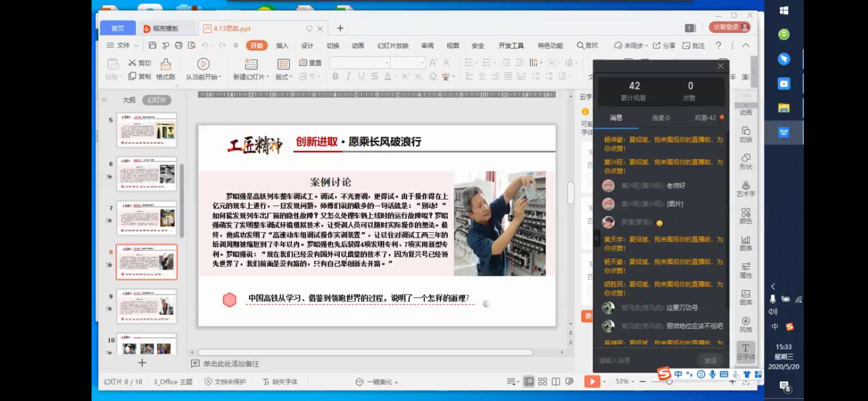Toggle Bold formatting
Screen dimensions: 868x401
335,76
